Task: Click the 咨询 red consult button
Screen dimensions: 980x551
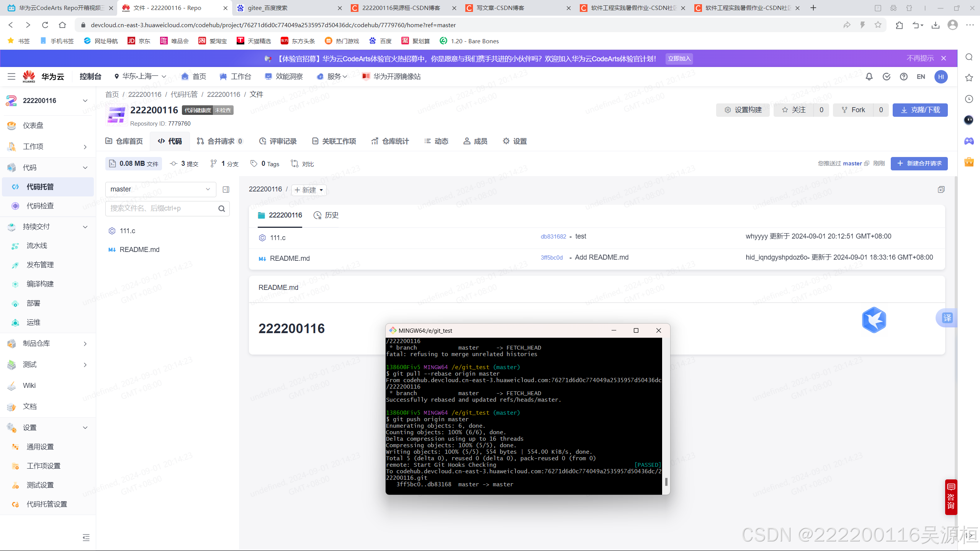Action: click(951, 497)
